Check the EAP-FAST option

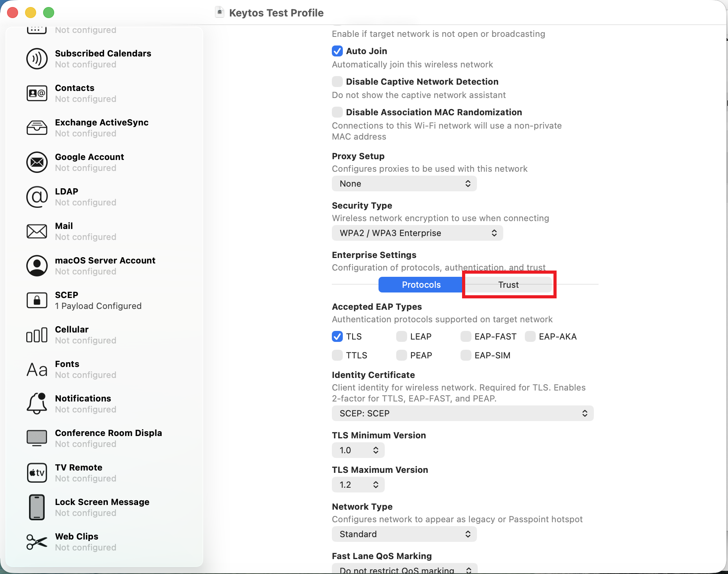tap(466, 336)
